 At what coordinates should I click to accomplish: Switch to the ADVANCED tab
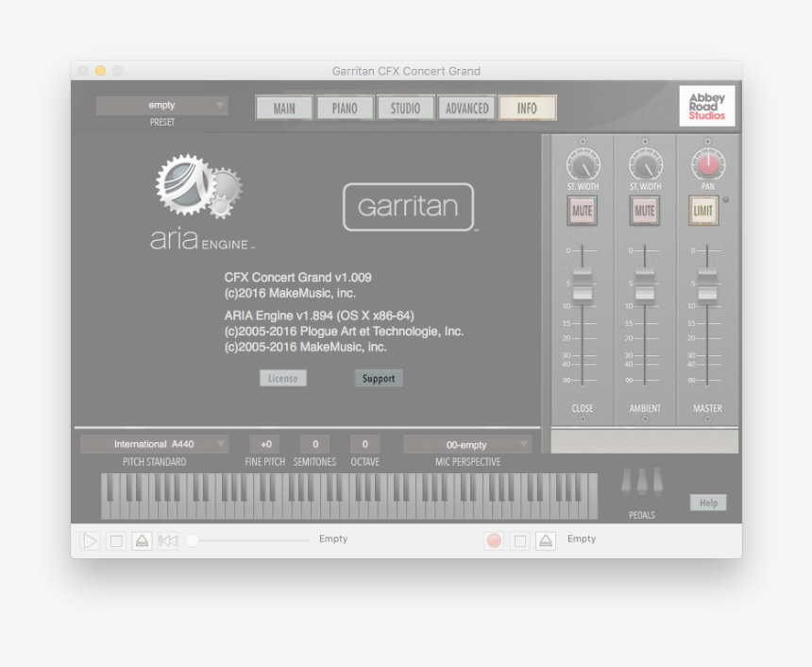tap(466, 109)
